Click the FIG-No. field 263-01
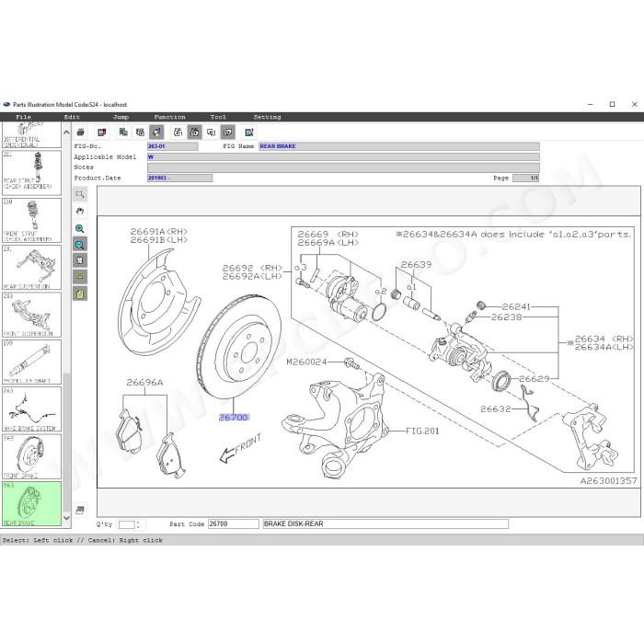644x644 pixels. click(173, 146)
